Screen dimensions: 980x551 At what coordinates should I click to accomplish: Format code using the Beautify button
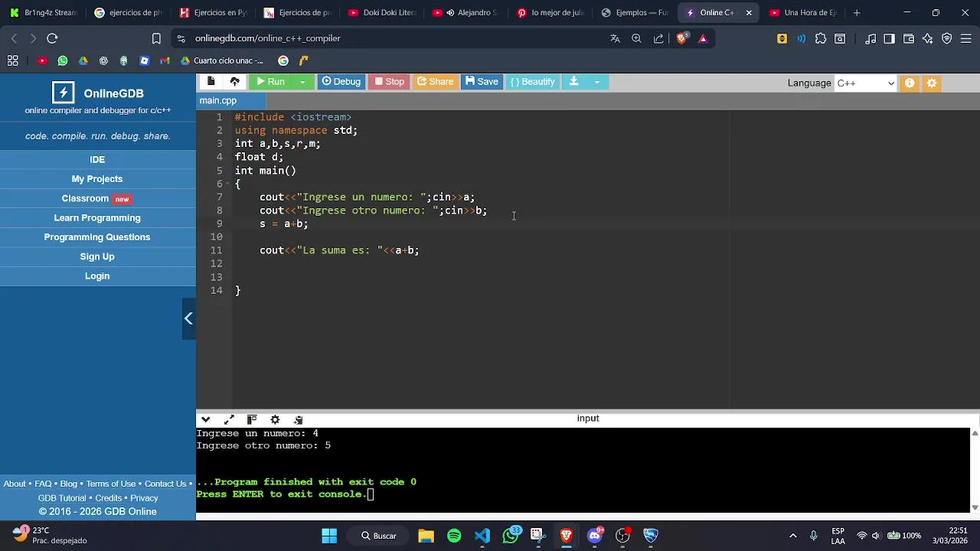click(532, 82)
